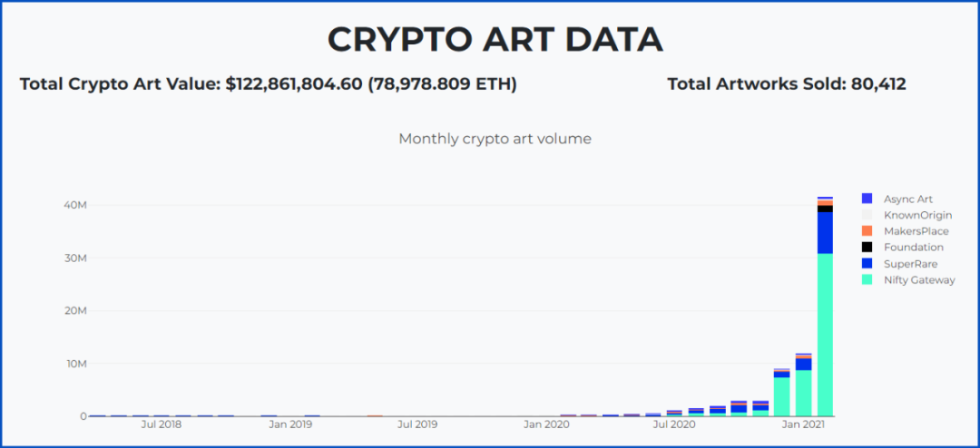Viewport: 980px width, 448px height.
Task: Select the tallest bar's blue SuperRare segment
Action: point(825,233)
